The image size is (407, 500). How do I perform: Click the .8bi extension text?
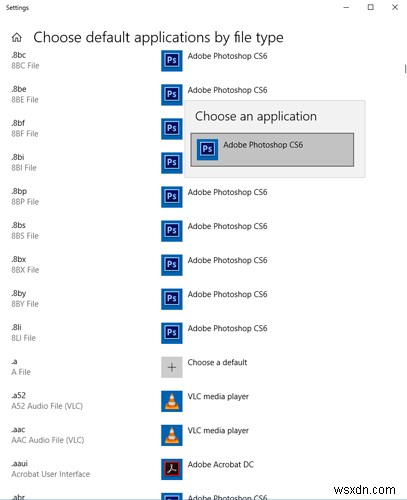(x=18, y=157)
